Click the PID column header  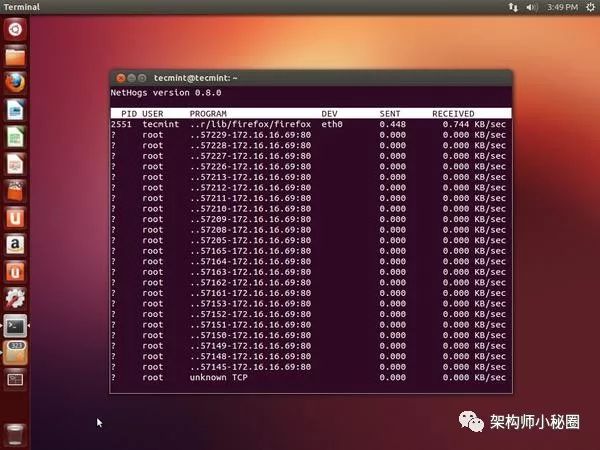point(129,114)
